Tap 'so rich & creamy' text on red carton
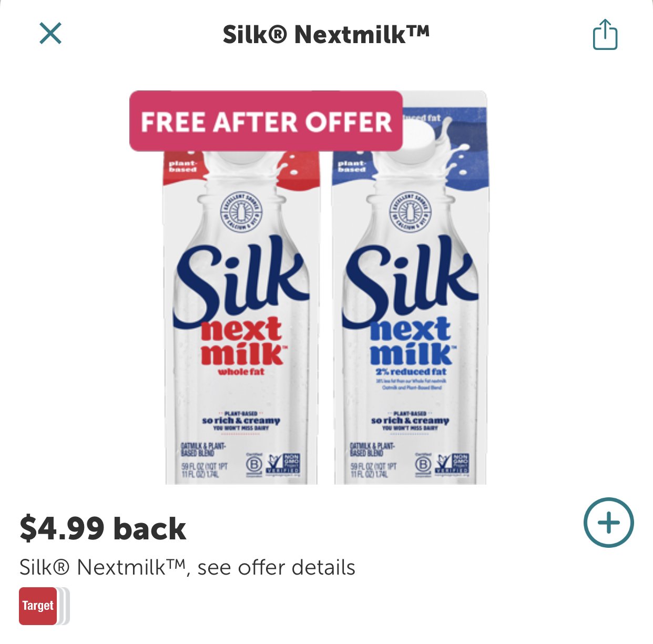 pos(241,421)
